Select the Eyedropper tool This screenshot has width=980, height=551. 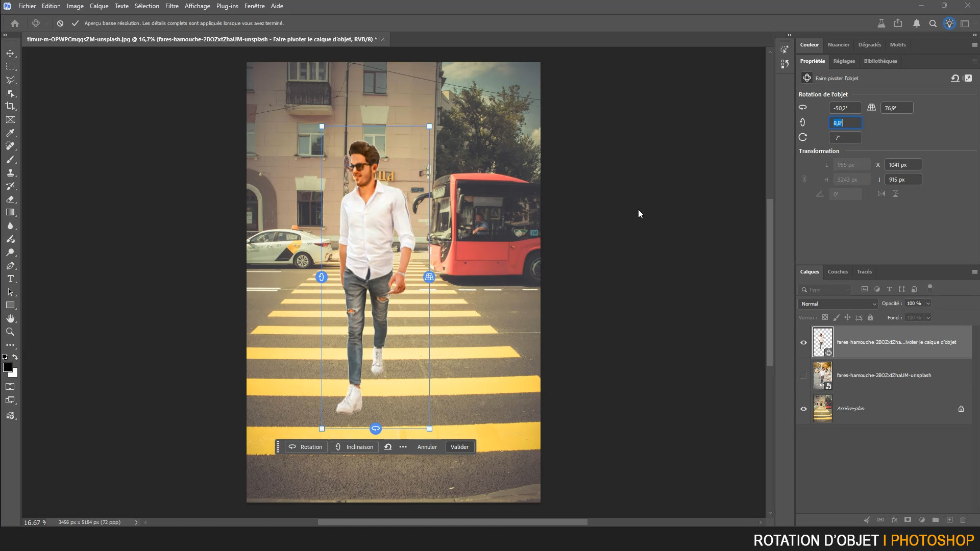10,133
